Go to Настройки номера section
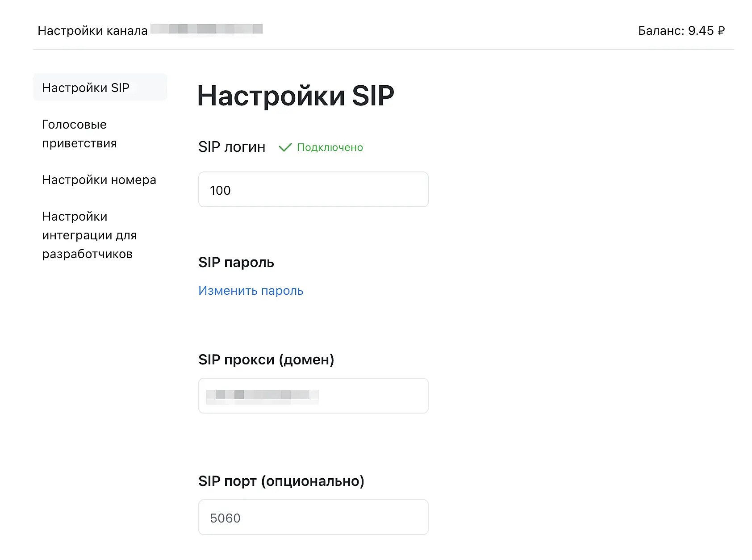The height and width of the screenshot is (560, 752). (99, 180)
